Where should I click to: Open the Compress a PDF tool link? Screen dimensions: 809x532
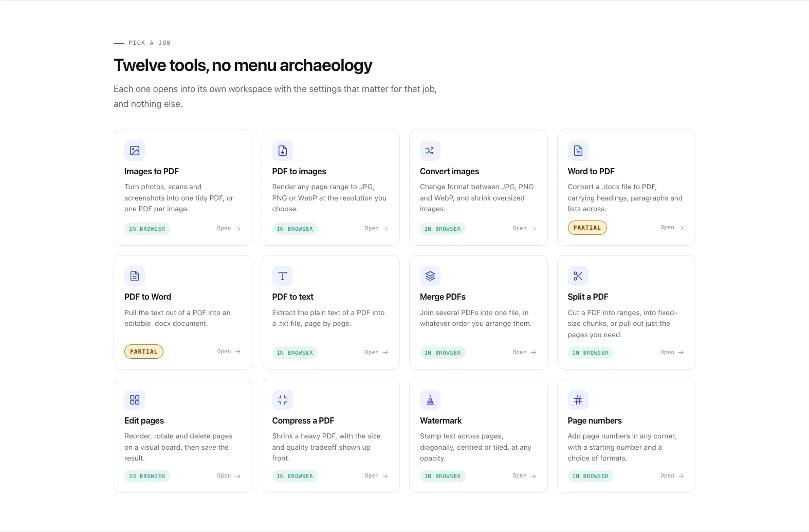click(377, 476)
